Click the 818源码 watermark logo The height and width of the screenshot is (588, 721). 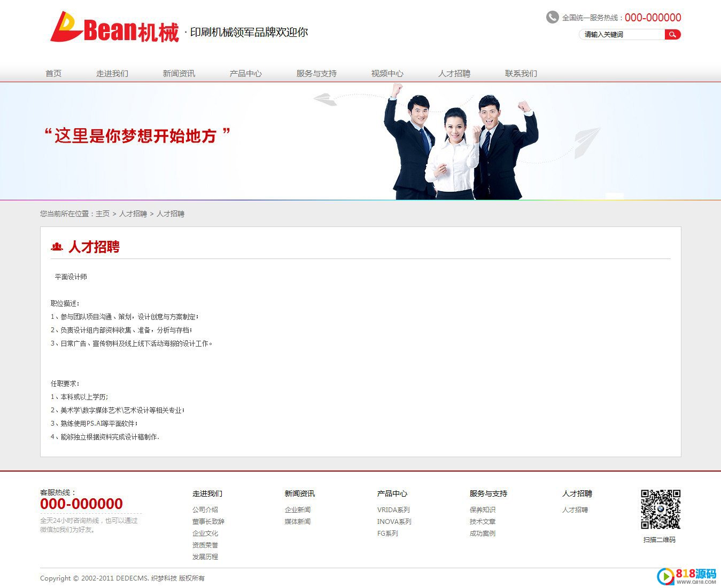click(x=687, y=576)
